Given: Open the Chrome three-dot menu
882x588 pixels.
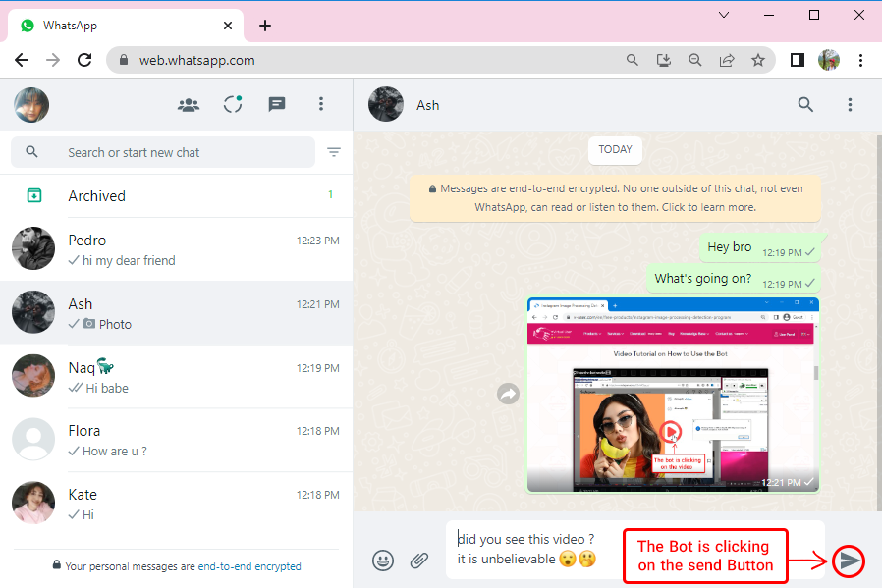Looking at the screenshot, I should click(x=860, y=60).
